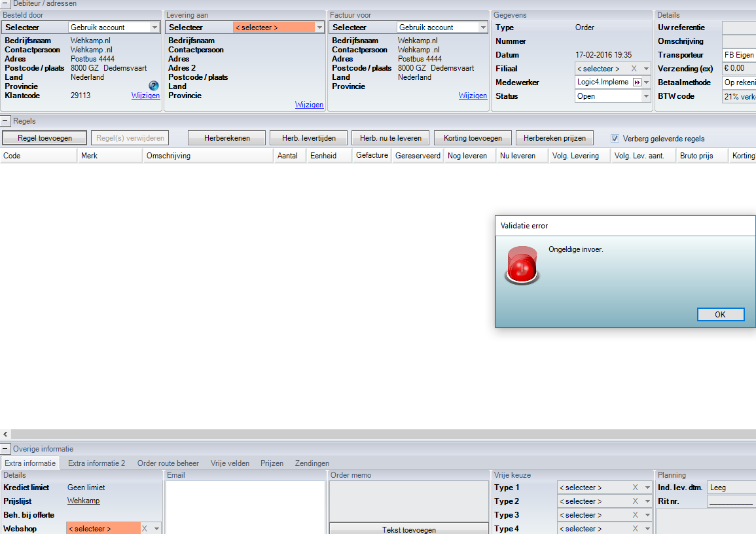Open the Prijzen tab
Image resolution: width=756 pixels, height=534 pixels.
coord(272,463)
